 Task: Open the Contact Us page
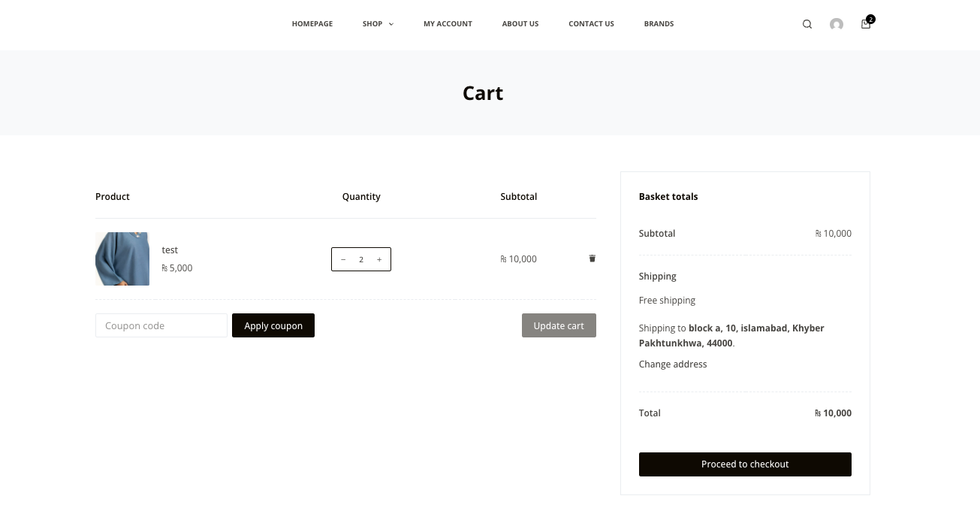591,24
